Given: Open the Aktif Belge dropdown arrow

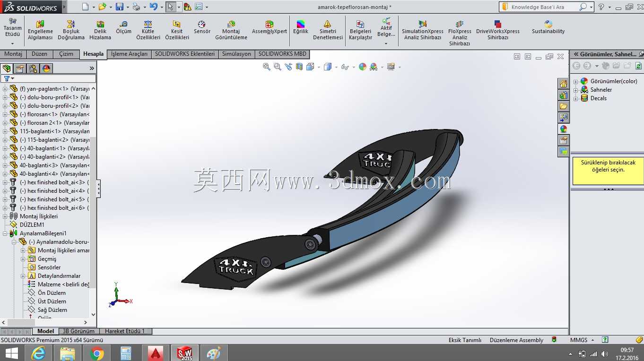Looking at the screenshot, I should [x=386, y=43].
